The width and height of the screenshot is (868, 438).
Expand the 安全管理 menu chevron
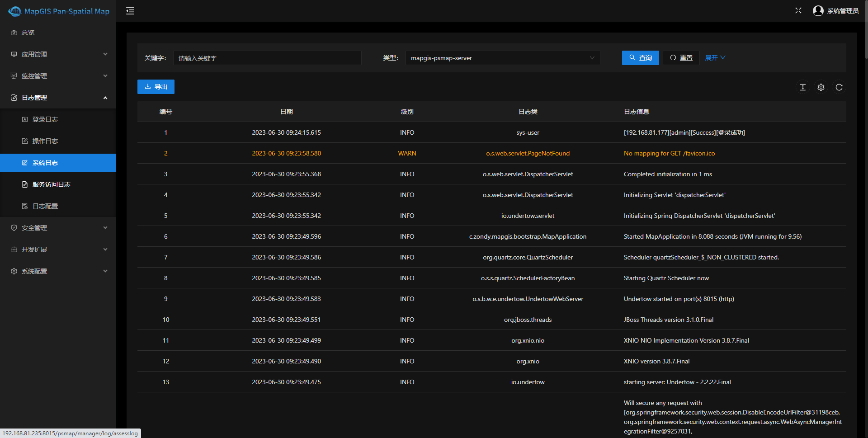(x=105, y=228)
